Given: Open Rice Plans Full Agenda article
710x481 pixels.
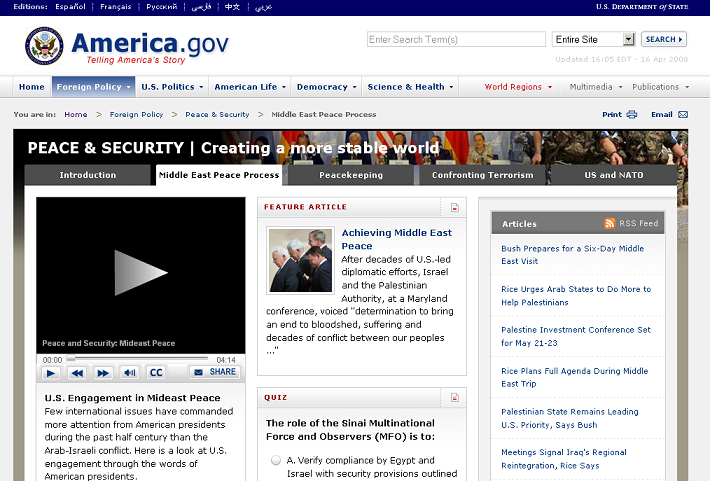Looking at the screenshot, I should (x=575, y=377).
